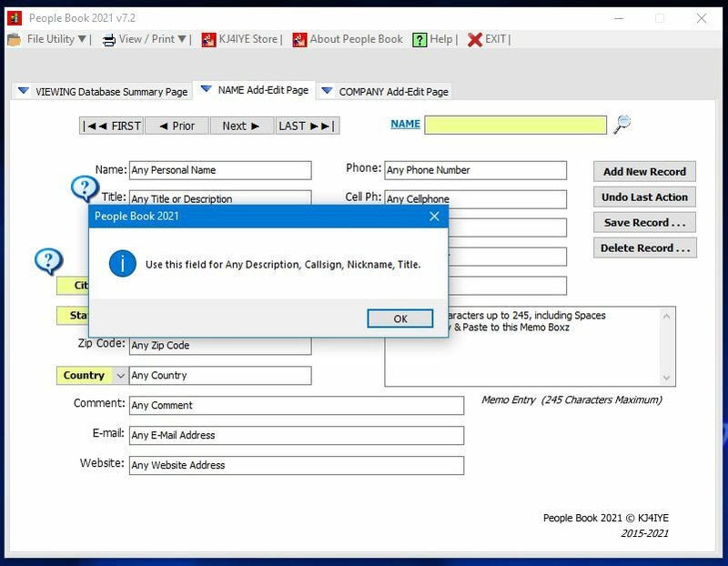The height and width of the screenshot is (566, 728).
Task: Click the help bubble icon beside Title
Action: pos(85,188)
